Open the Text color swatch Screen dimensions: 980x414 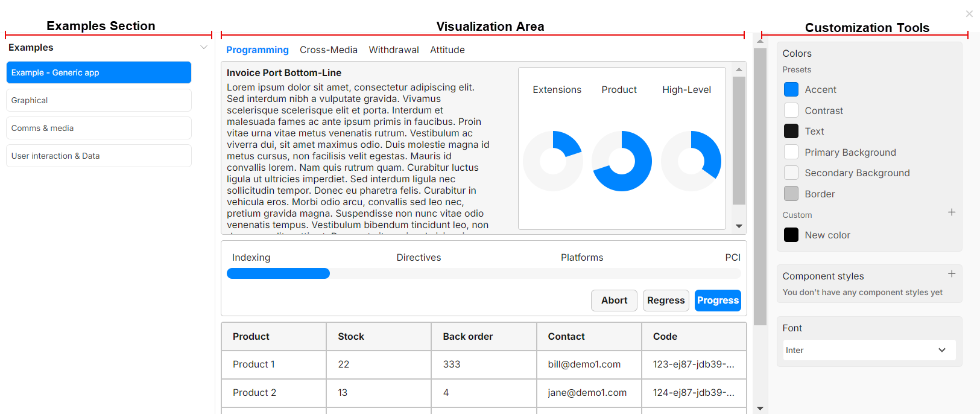(x=791, y=131)
